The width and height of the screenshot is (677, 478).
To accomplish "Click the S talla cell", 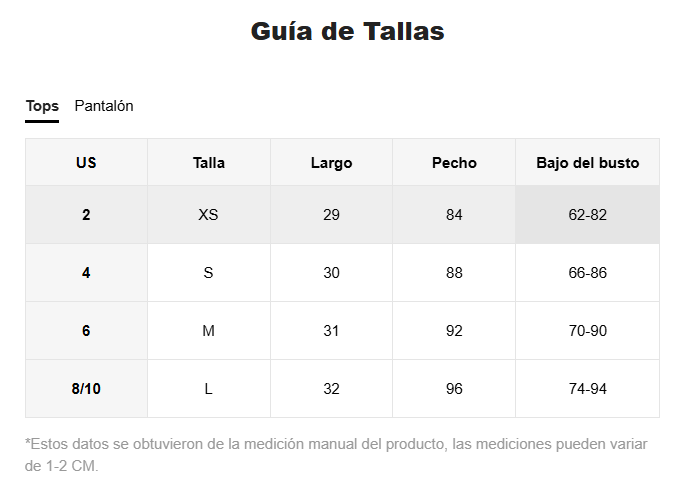I will click(x=209, y=273).
